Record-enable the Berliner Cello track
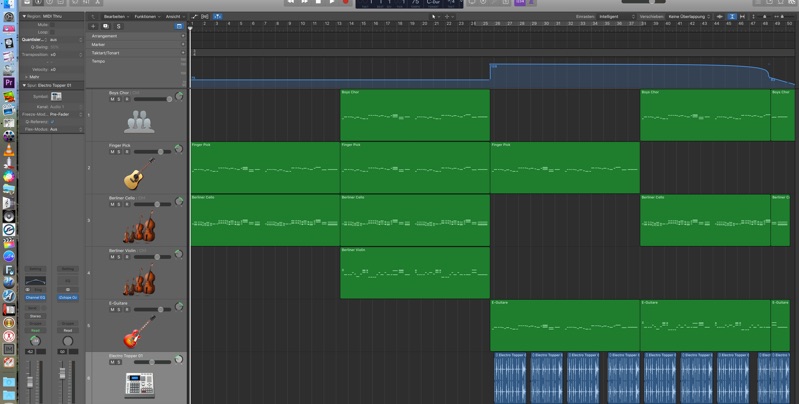The width and height of the screenshot is (799, 404). pyautogui.click(x=127, y=204)
